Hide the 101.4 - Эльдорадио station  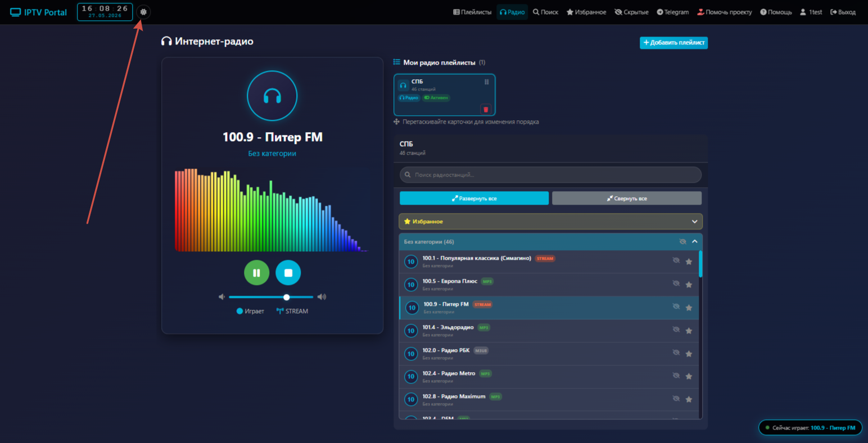click(x=676, y=329)
